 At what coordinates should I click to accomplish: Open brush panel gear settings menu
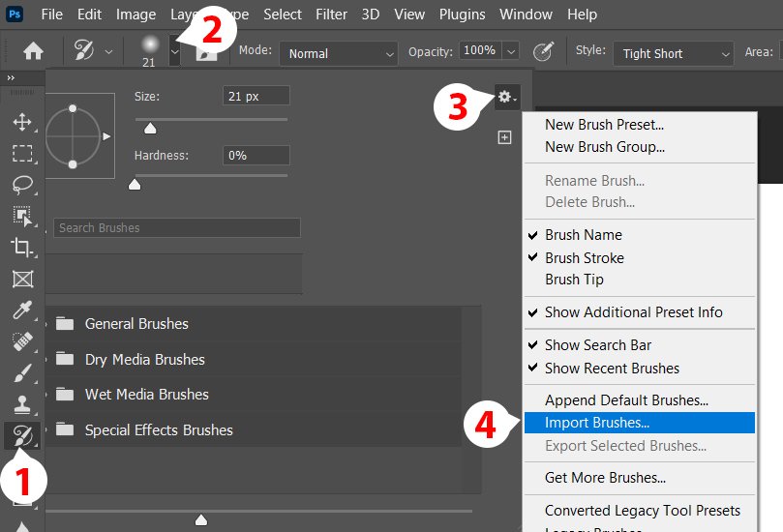coord(506,97)
